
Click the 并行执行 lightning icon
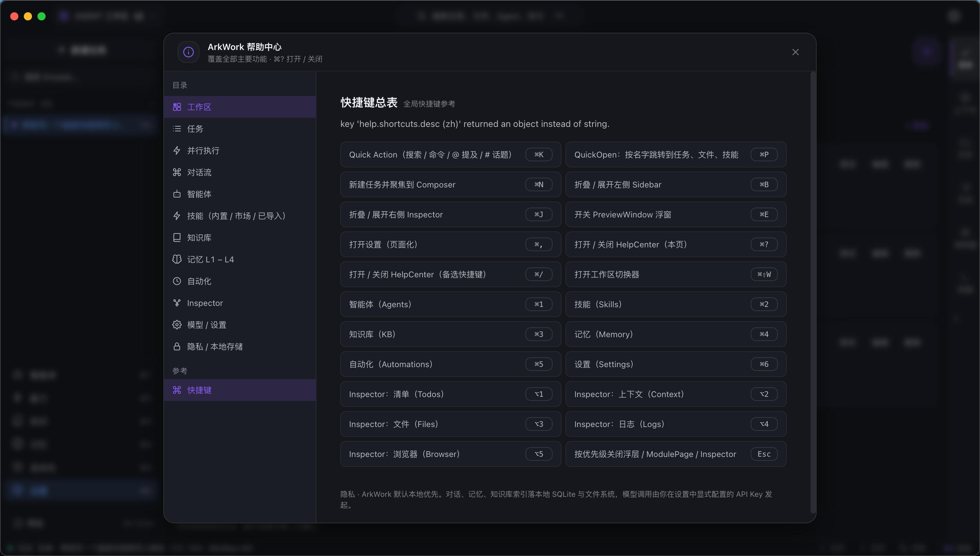pyautogui.click(x=177, y=150)
